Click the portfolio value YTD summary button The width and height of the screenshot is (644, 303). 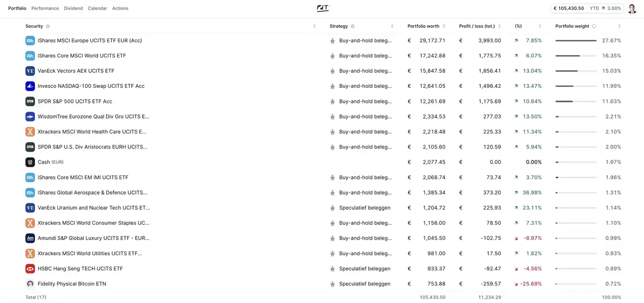(587, 9)
